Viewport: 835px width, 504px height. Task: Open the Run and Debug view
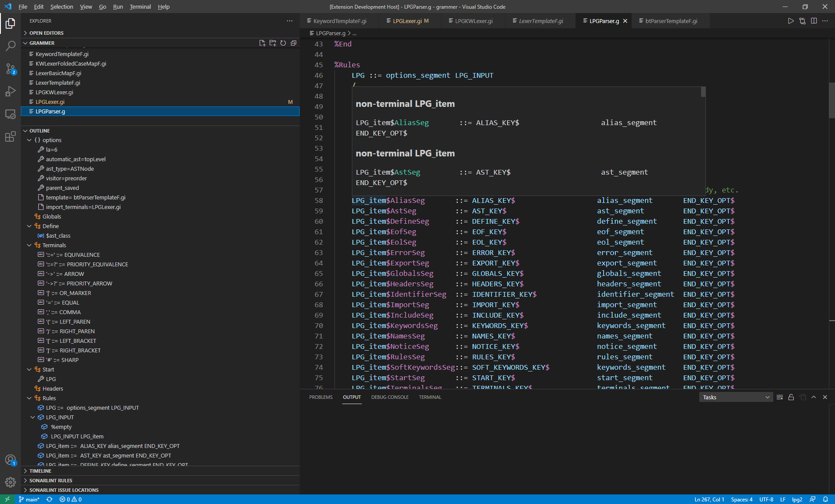pyautogui.click(x=10, y=91)
